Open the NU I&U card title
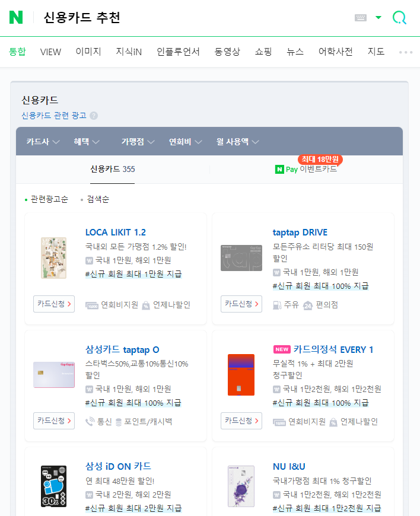Viewport: 420px width, 516px height. coord(289,467)
